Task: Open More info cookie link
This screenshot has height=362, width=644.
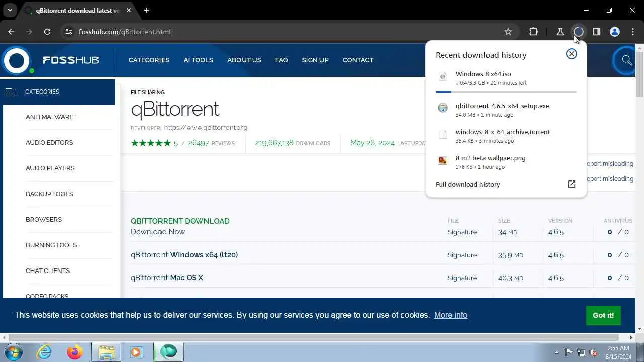Action: [451, 315]
